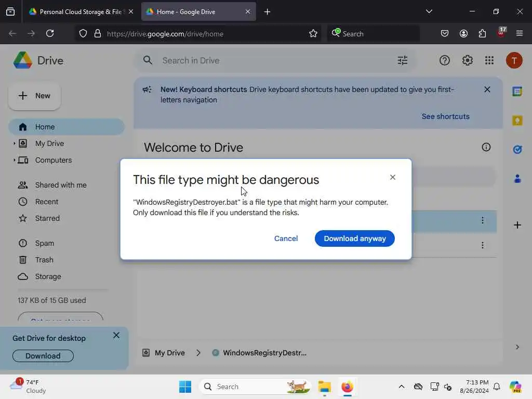Open more actions for second file row
532x399 pixels.
click(483, 245)
